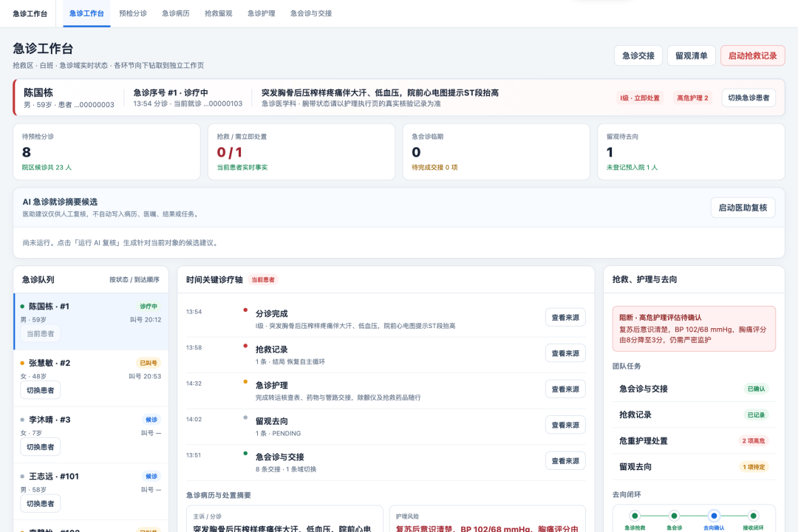Click the 已确认 status badge

coord(756,389)
